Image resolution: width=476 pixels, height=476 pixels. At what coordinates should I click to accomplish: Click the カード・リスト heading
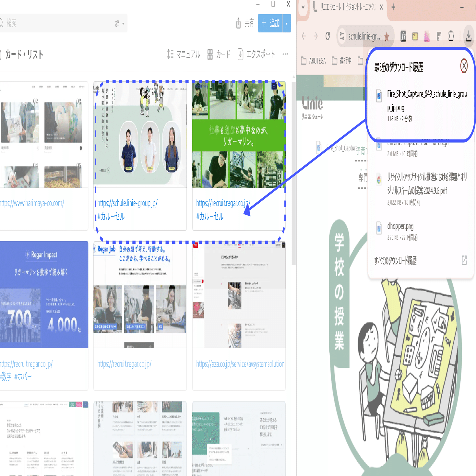tap(24, 54)
